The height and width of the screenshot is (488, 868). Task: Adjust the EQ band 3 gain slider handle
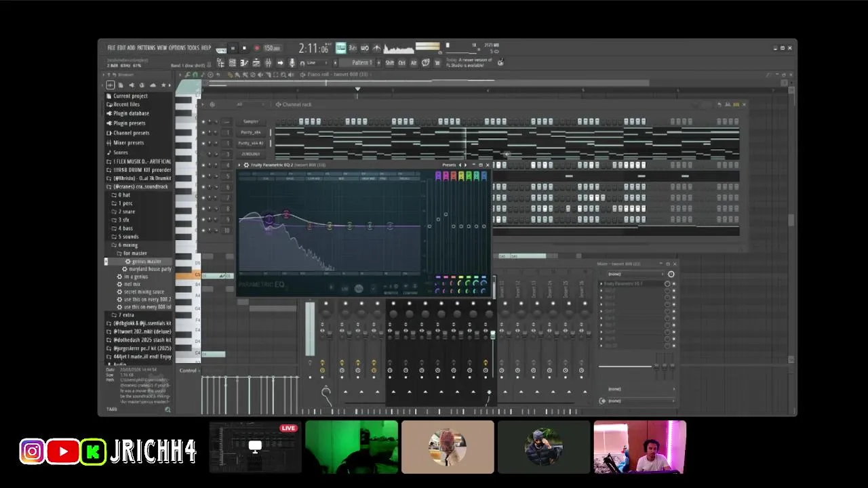click(453, 226)
